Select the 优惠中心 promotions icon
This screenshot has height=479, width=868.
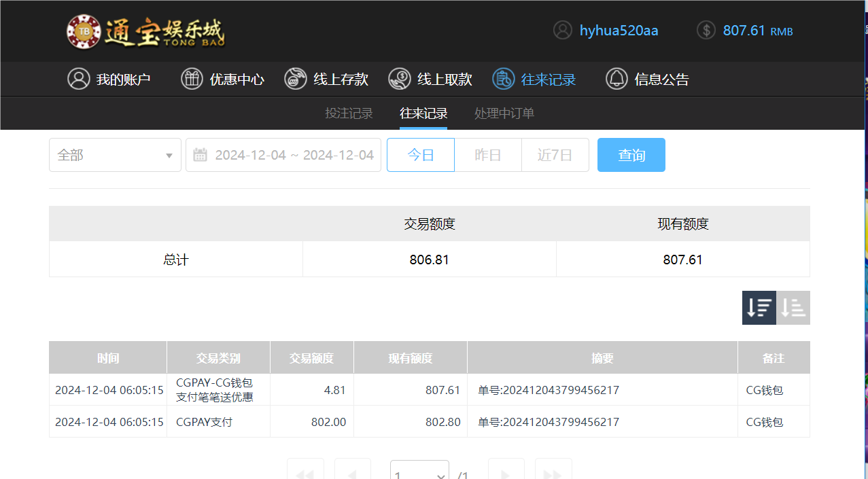(191, 78)
